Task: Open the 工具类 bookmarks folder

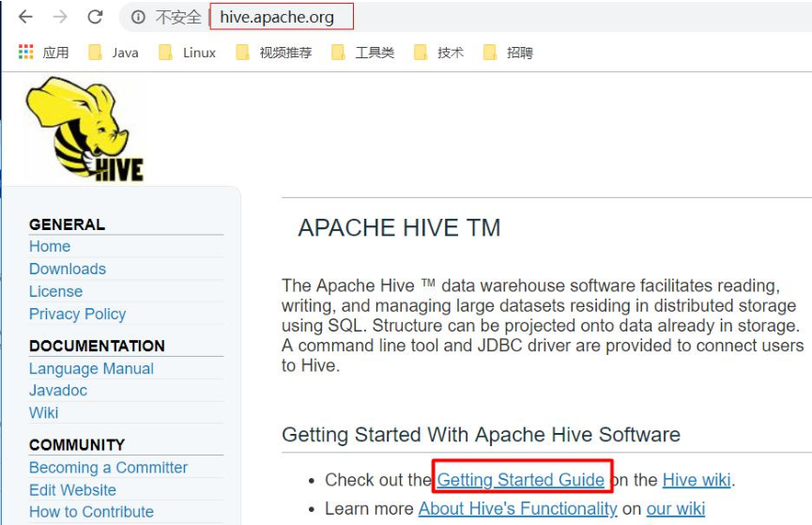Action: click(x=362, y=53)
